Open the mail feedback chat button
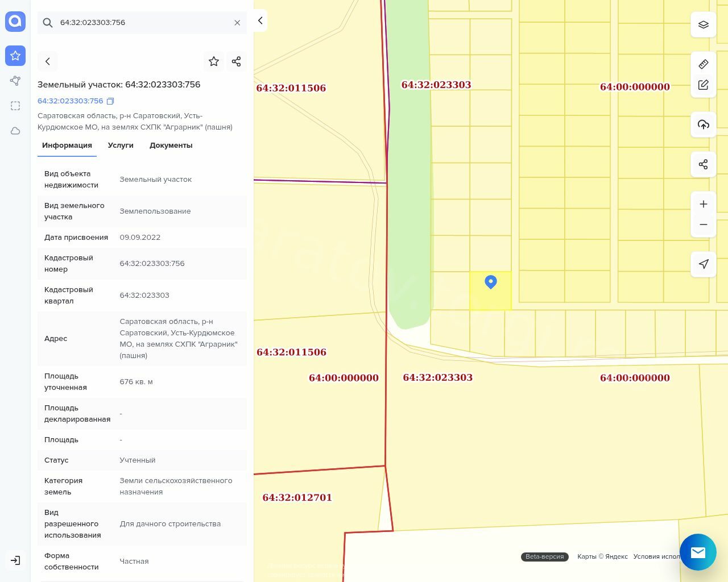The width and height of the screenshot is (728, 582). [697, 552]
